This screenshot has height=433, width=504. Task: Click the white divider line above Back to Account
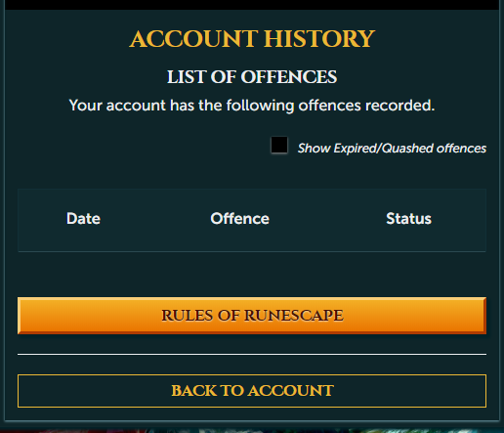pos(252,354)
